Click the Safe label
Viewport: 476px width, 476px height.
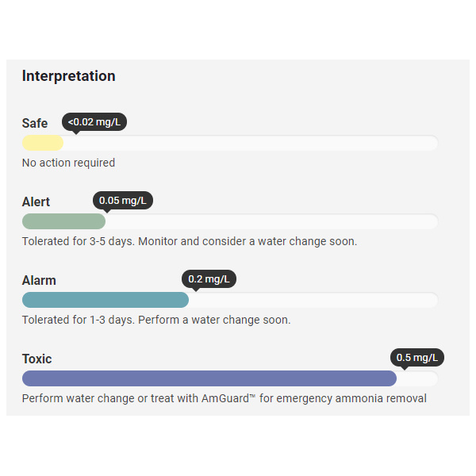pyautogui.click(x=35, y=123)
